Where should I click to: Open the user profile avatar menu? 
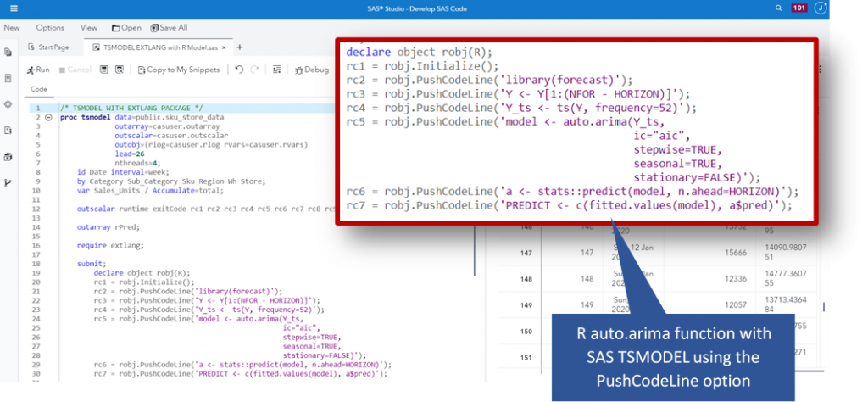[821, 8]
